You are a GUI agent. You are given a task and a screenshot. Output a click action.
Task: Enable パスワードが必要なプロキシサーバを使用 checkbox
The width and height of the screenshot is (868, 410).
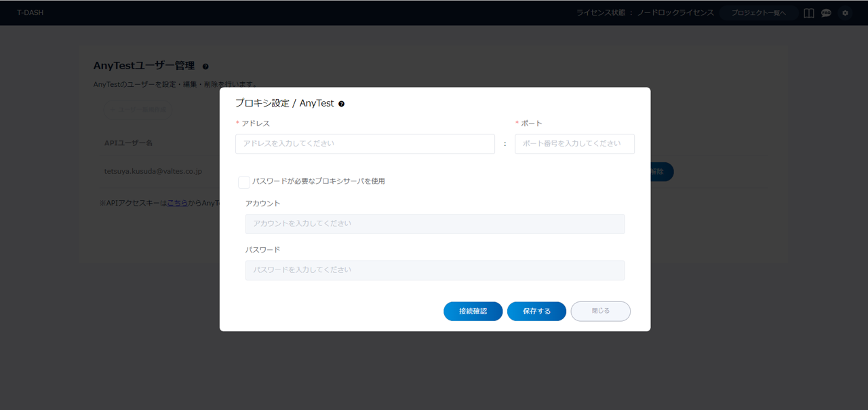coord(244,182)
